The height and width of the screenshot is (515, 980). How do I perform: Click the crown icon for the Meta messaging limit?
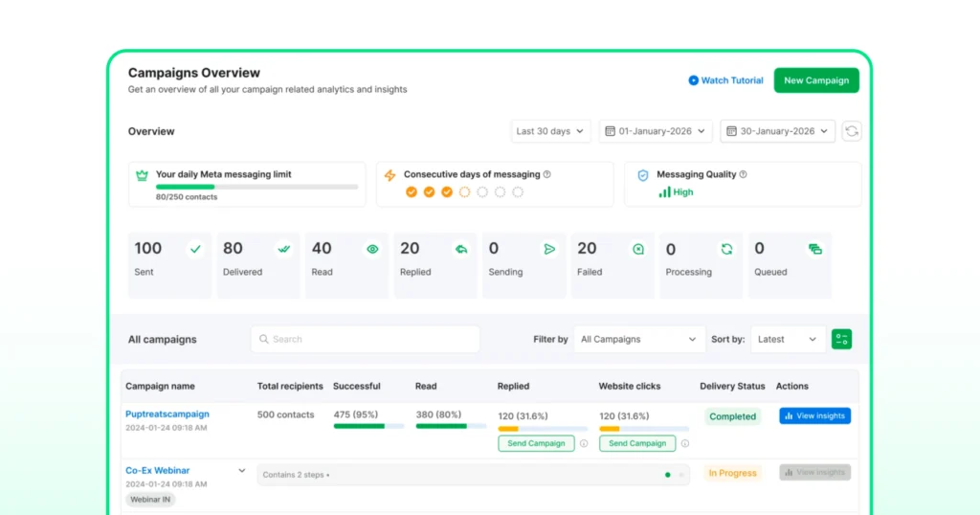click(142, 175)
